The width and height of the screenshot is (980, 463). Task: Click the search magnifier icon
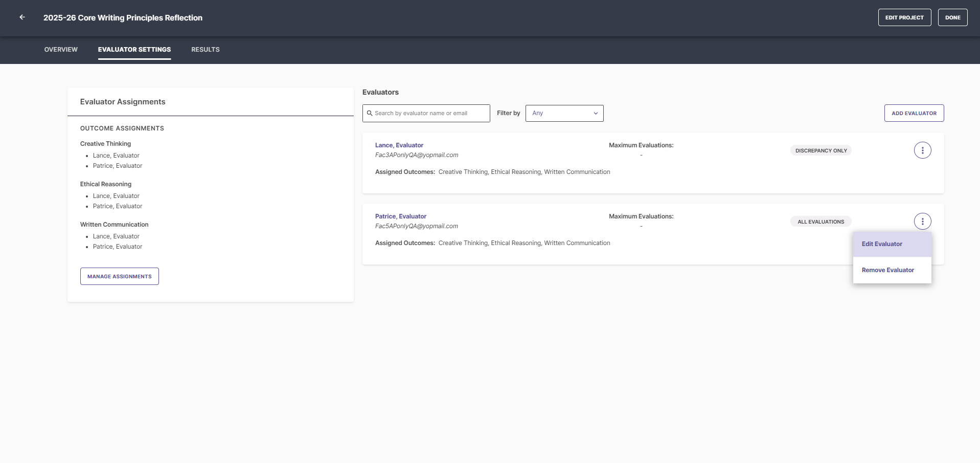pos(370,113)
